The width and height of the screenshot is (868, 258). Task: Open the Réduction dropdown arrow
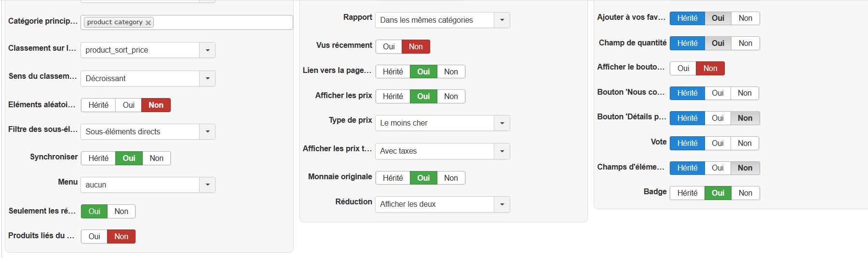pyautogui.click(x=502, y=204)
